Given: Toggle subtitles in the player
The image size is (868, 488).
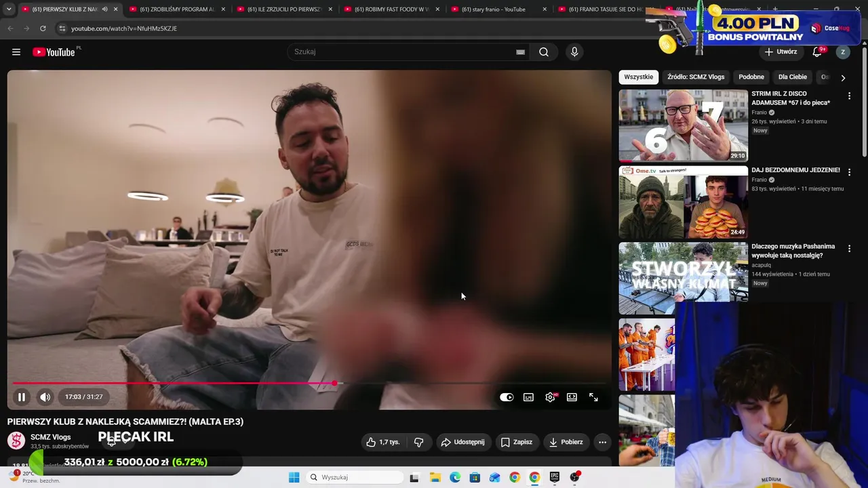Looking at the screenshot, I should point(528,397).
